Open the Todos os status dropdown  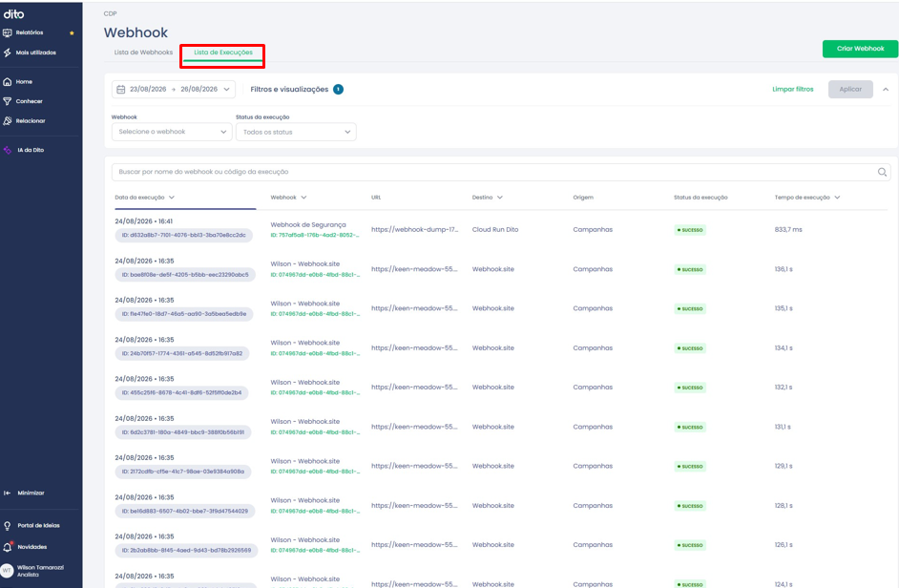[x=296, y=132]
